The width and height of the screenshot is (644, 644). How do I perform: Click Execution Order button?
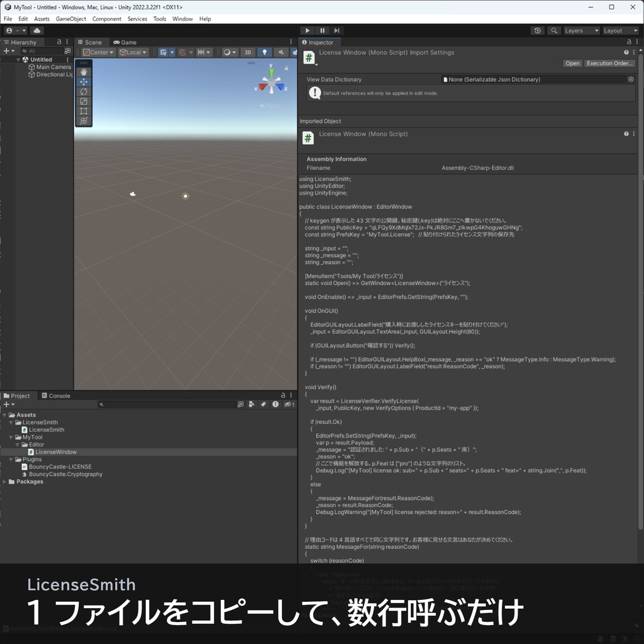[x=609, y=64]
